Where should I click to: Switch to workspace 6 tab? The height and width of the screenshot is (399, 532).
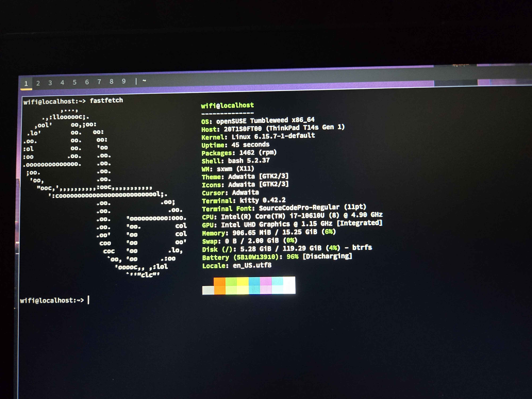point(87,82)
